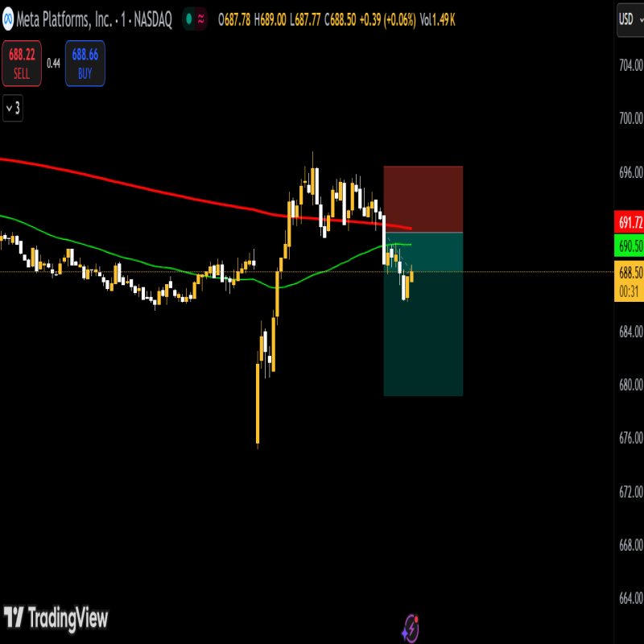Click the green market status dot
The width and height of the screenshot is (644, 644).
click(x=189, y=19)
